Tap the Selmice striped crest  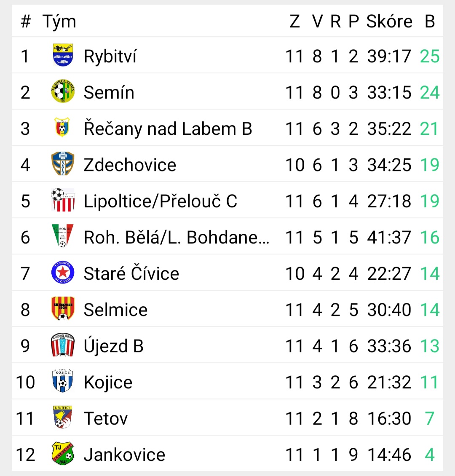click(63, 308)
